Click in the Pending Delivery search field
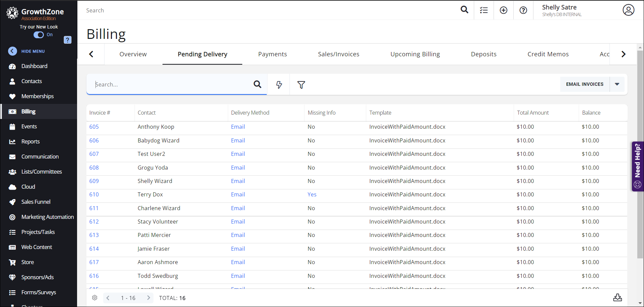 [x=171, y=84]
